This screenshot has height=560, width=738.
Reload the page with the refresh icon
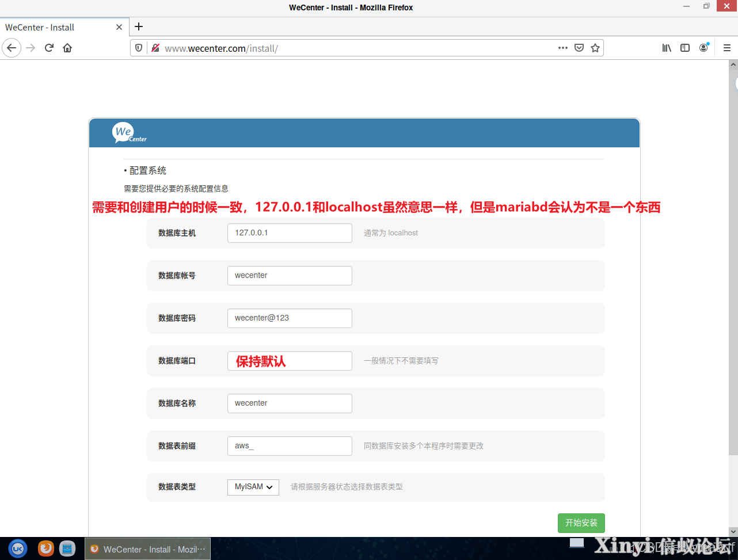pos(49,48)
